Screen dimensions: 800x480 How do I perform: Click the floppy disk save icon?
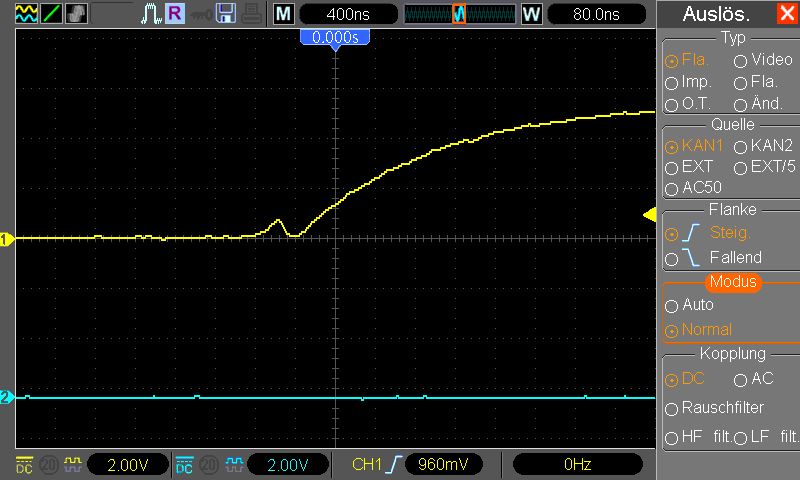[x=226, y=13]
